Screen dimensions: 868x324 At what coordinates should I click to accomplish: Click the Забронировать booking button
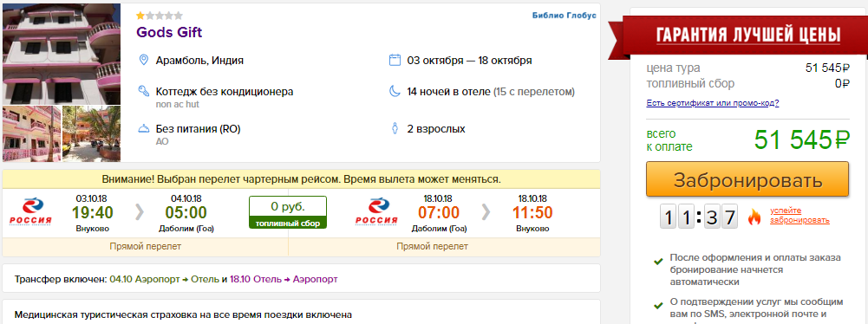click(747, 179)
